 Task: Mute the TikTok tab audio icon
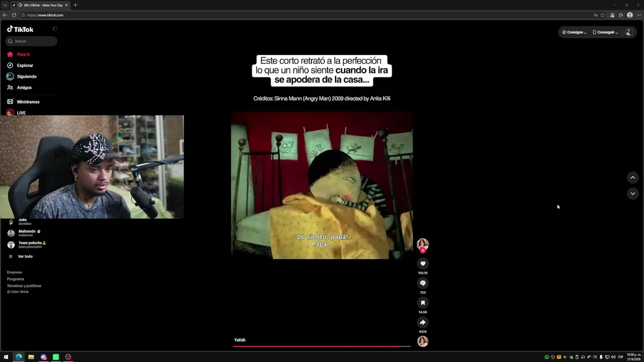[20, 5]
